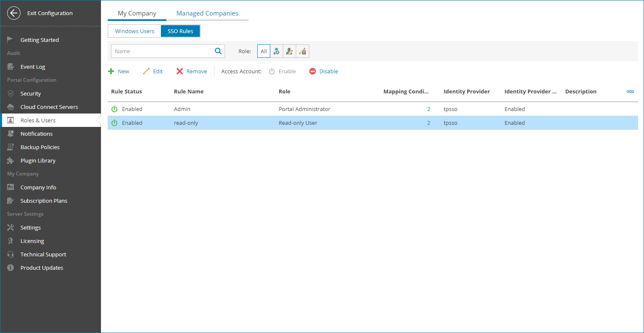644x333 pixels.
Task: Open Getting Started flag item
Action: (39, 40)
